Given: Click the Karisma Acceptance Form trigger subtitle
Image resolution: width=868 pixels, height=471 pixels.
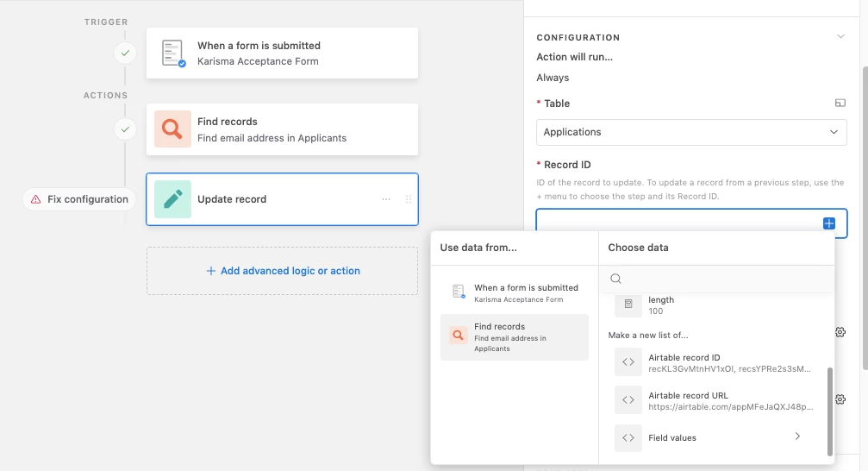Looking at the screenshot, I should coord(258,61).
